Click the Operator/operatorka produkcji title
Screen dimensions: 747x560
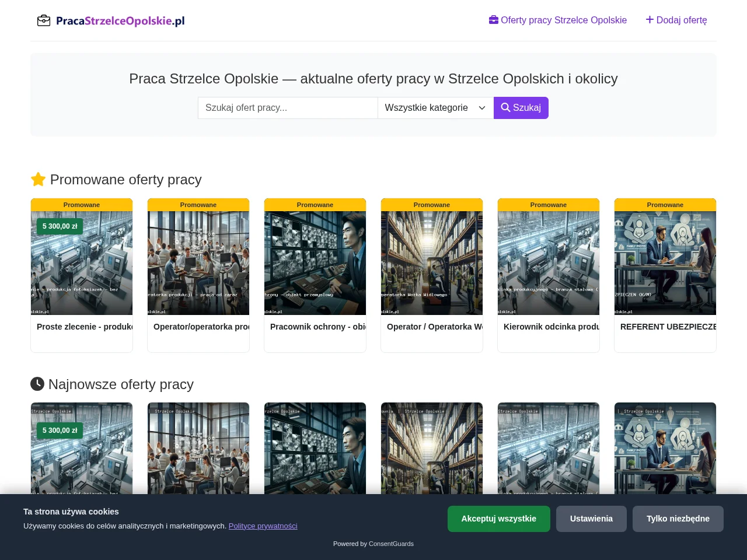pyautogui.click(x=201, y=327)
